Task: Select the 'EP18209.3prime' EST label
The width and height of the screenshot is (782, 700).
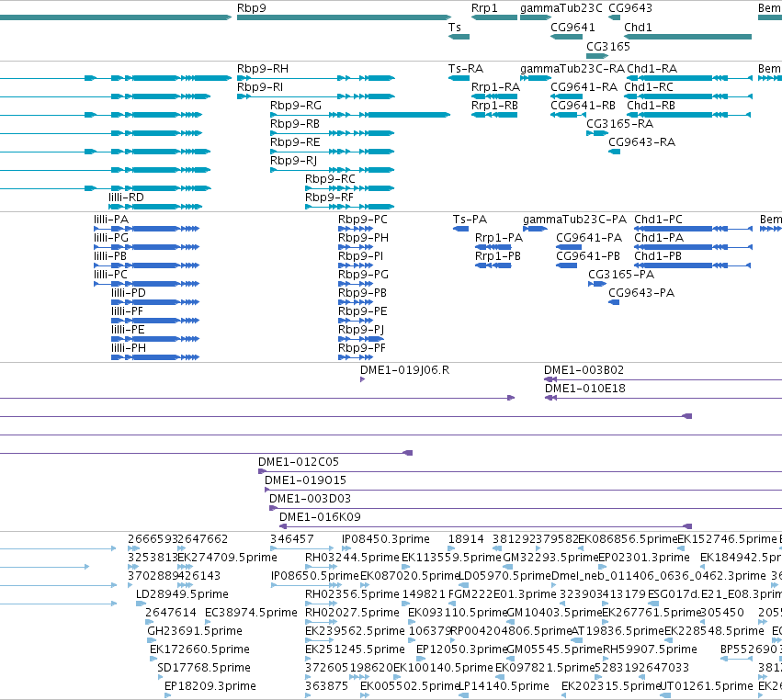Action: pos(210,686)
